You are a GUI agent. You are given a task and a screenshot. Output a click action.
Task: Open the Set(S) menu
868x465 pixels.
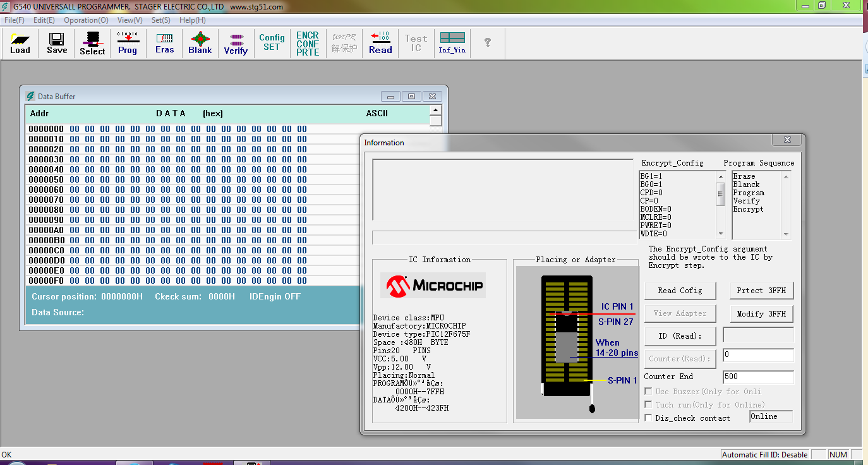pyautogui.click(x=160, y=20)
